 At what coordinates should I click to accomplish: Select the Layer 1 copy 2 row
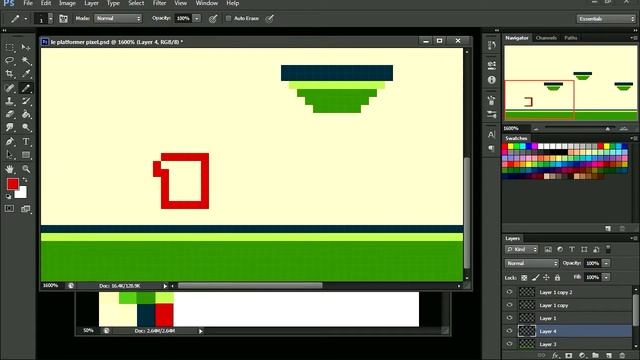pos(568,292)
